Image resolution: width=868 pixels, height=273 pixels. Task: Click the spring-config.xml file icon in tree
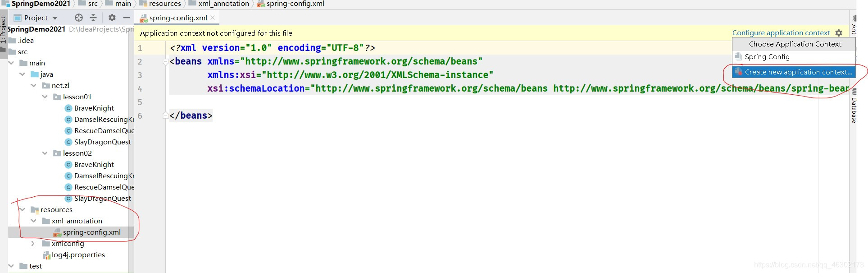pyautogui.click(x=57, y=232)
